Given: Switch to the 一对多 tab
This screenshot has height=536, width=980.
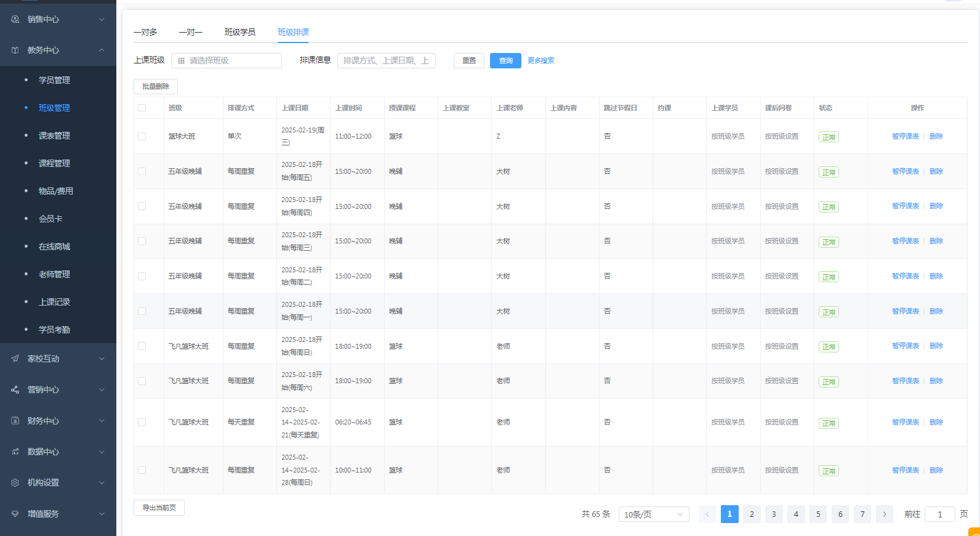Looking at the screenshot, I should click(145, 32).
